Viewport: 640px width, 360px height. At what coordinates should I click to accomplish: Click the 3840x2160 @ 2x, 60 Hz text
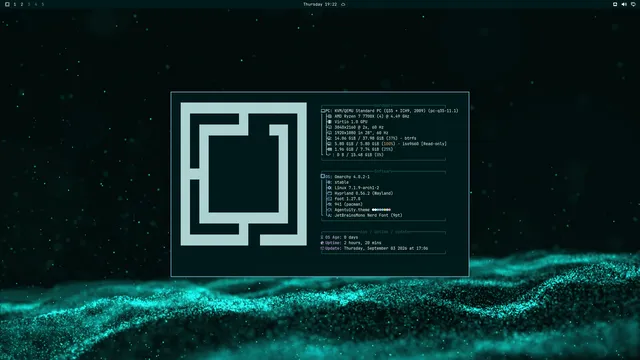tap(359, 127)
